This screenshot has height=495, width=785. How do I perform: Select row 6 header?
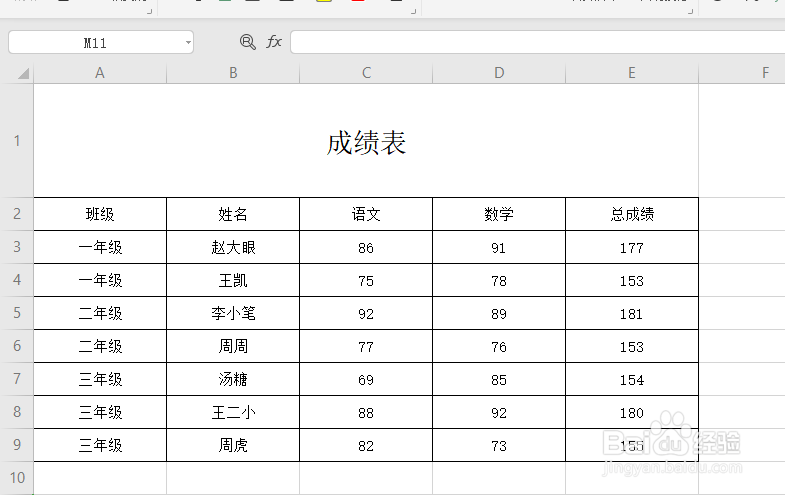click(17, 346)
